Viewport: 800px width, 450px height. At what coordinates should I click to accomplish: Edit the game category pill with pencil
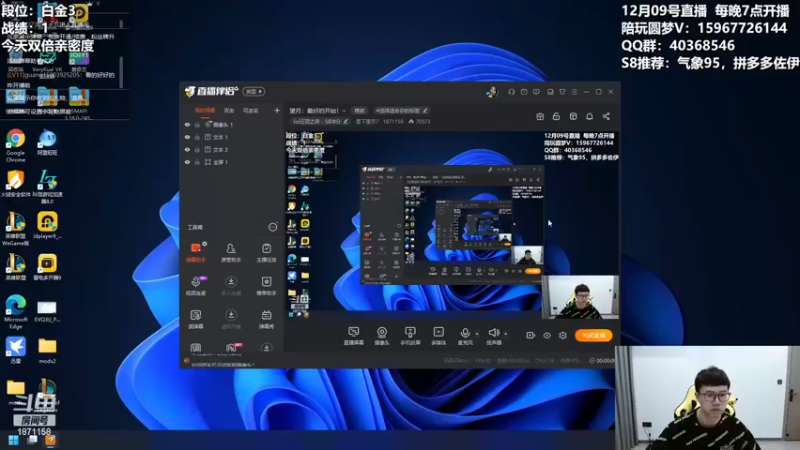(320, 121)
